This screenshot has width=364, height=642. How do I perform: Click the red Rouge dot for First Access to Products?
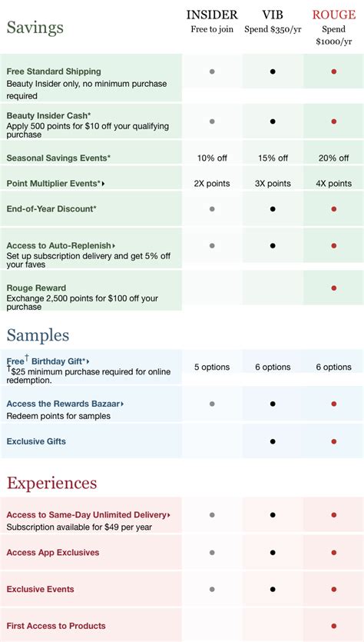(334, 626)
